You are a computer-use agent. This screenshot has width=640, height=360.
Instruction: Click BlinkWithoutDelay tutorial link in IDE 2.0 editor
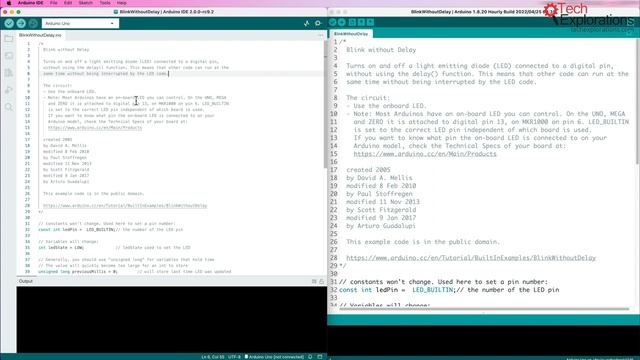pos(125,206)
